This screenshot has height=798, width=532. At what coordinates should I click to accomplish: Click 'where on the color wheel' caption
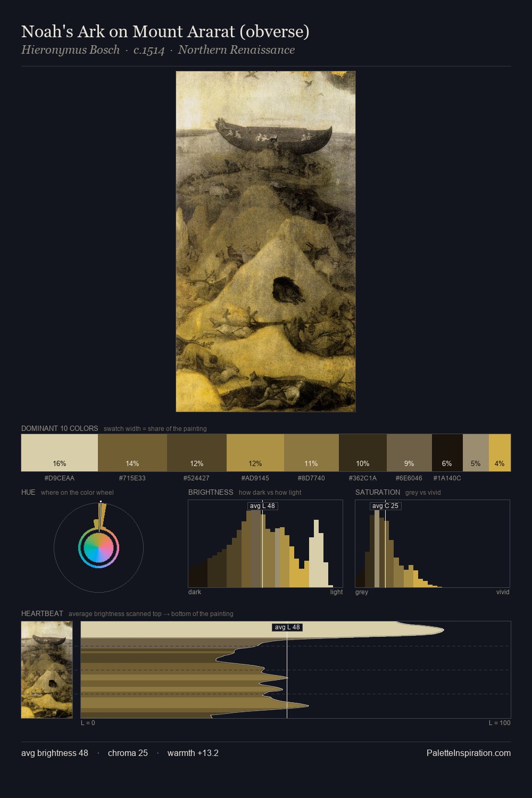pyautogui.click(x=77, y=493)
